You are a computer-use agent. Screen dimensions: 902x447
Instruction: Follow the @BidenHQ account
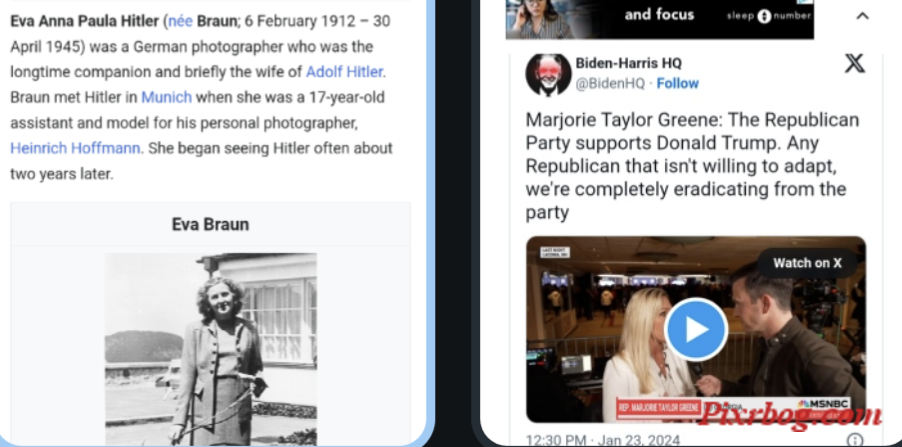click(678, 83)
